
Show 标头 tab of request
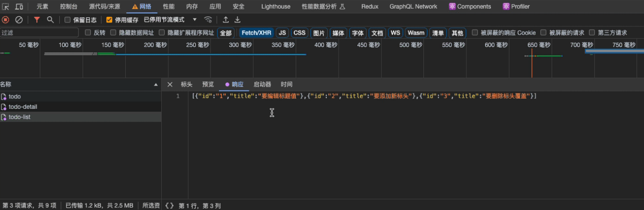(187, 84)
